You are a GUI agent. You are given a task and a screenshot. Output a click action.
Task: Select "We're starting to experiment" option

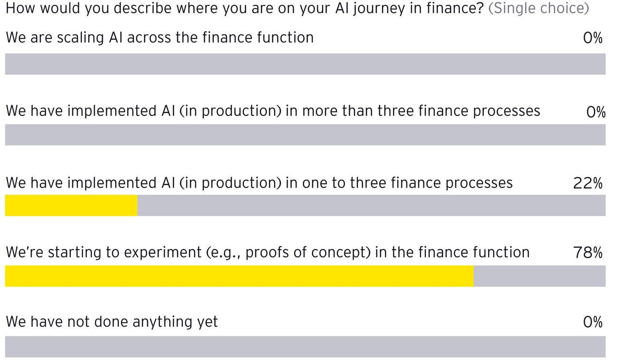tap(267, 253)
